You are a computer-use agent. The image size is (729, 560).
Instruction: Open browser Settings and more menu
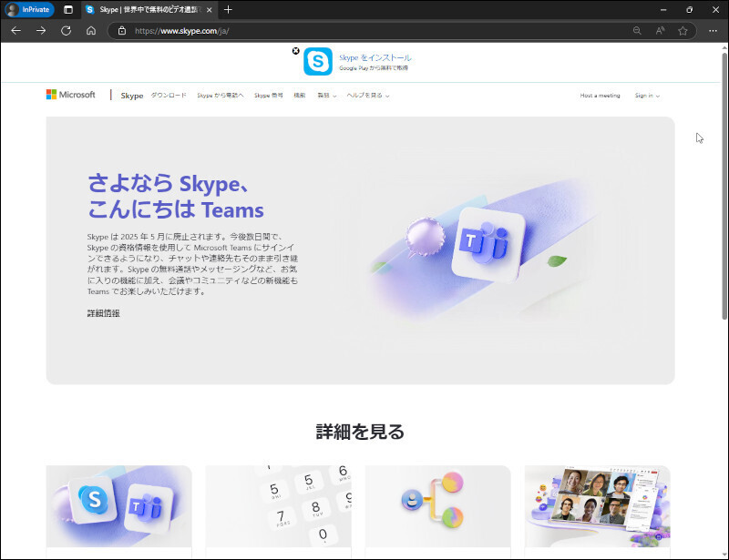pyautogui.click(x=713, y=31)
